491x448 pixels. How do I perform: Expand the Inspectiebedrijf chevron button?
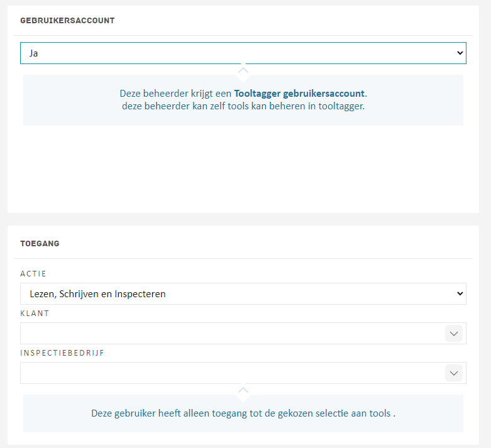tap(454, 373)
